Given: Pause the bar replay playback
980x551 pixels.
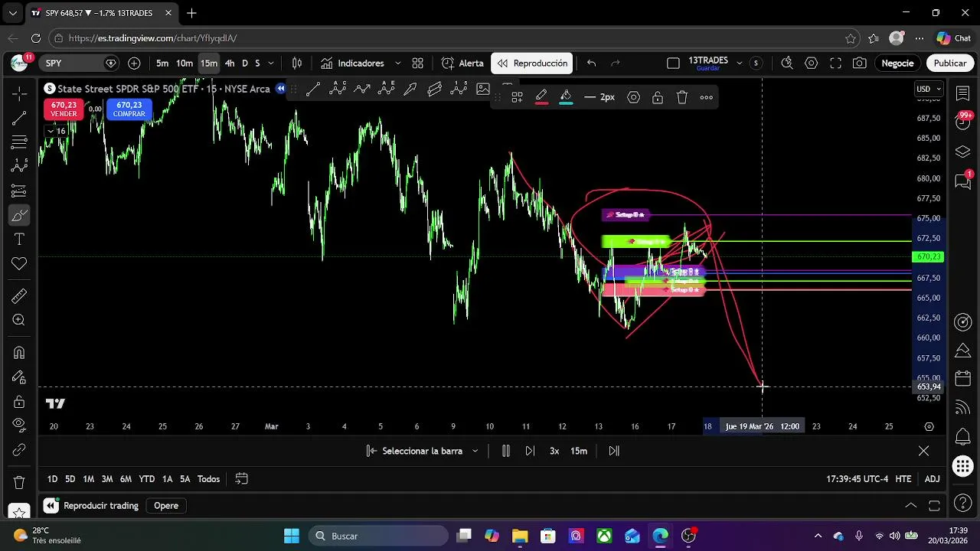Looking at the screenshot, I should 505,451.
